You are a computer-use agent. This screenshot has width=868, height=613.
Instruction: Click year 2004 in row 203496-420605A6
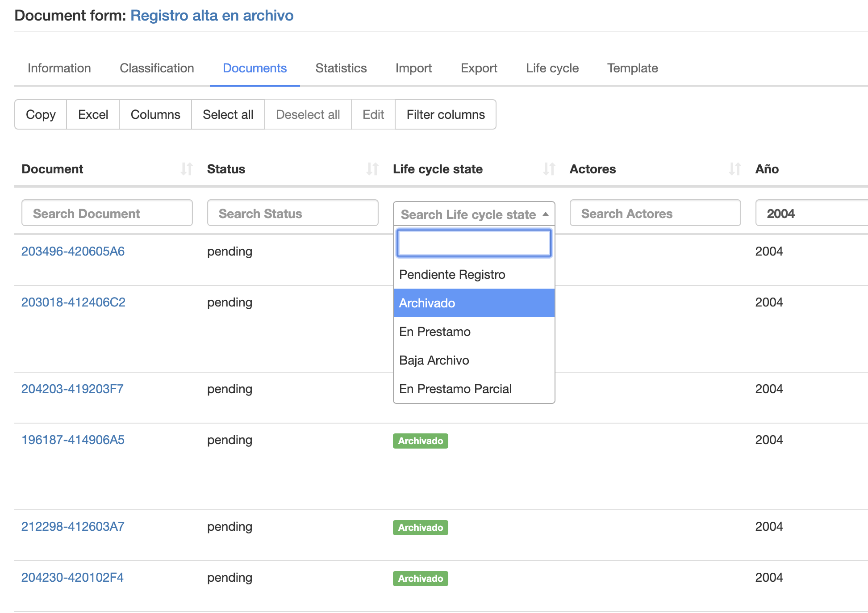coord(769,251)
